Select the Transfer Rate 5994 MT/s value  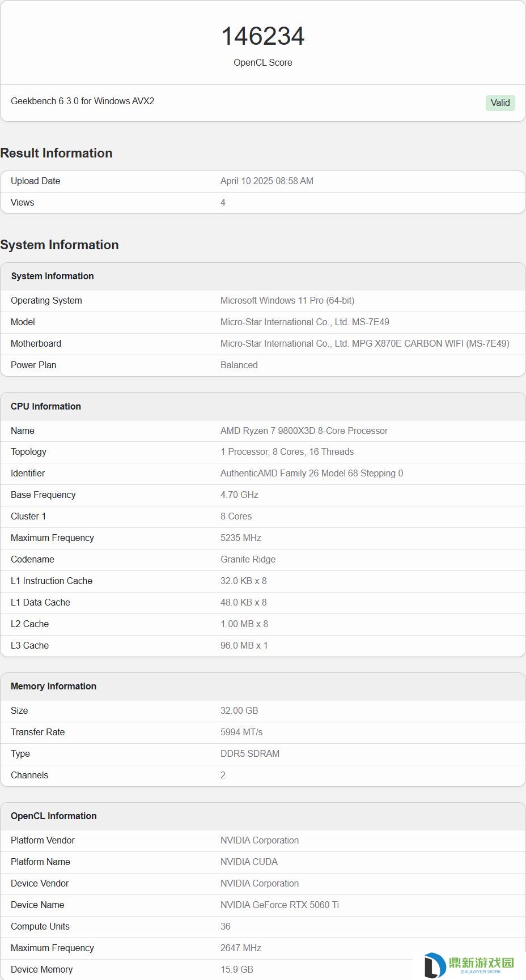coord(241,732)
